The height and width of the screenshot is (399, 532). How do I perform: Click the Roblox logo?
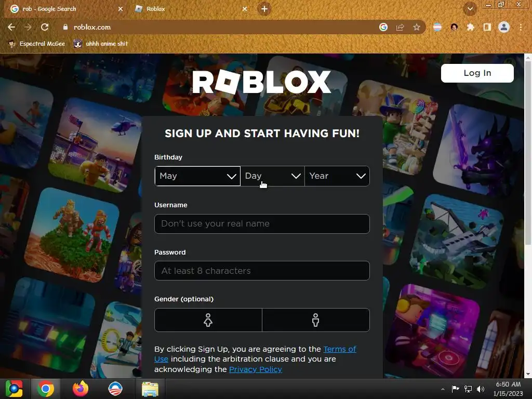tap(262, 82)
